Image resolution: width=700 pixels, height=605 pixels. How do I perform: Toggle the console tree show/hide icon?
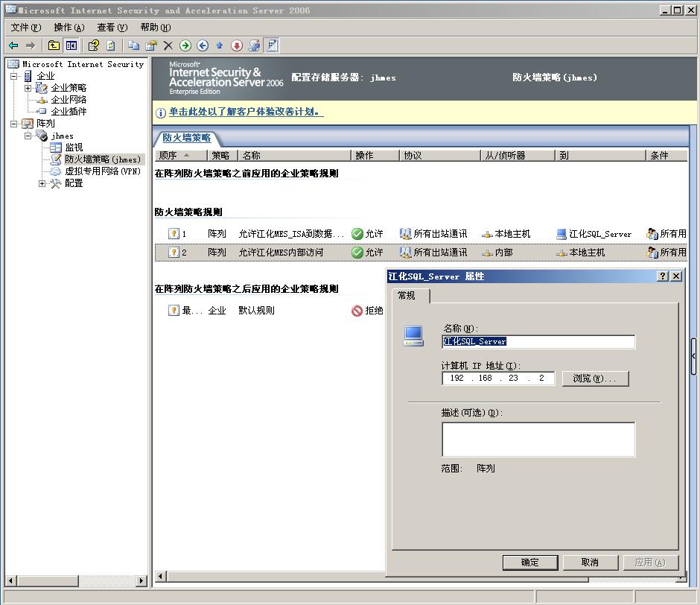[71, 45]
